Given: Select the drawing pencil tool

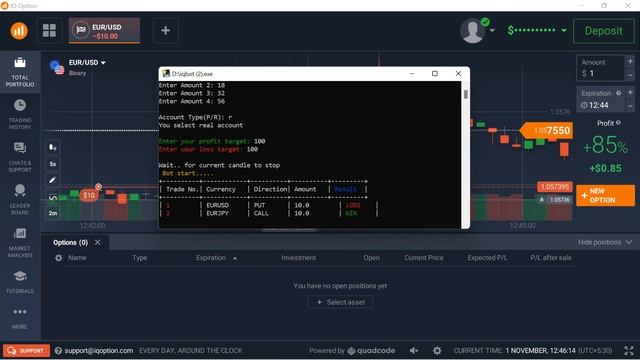Looking at the screenshot, I should coord(53,180).
